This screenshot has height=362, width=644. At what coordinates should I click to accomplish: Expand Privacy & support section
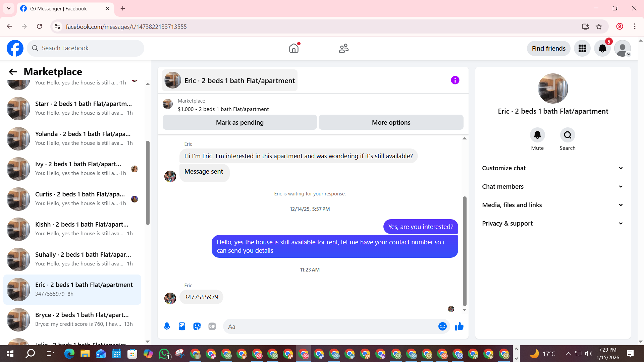click(553, 224)
